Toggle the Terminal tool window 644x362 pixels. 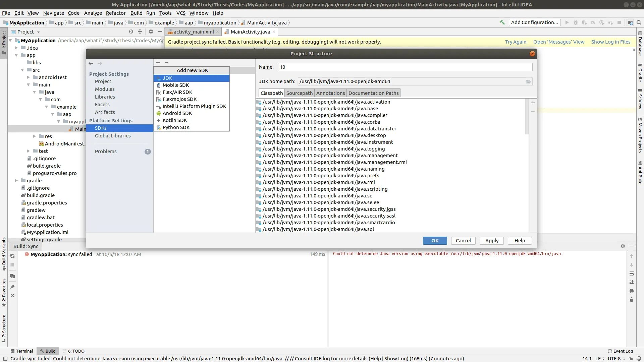[x=22, y=351]
